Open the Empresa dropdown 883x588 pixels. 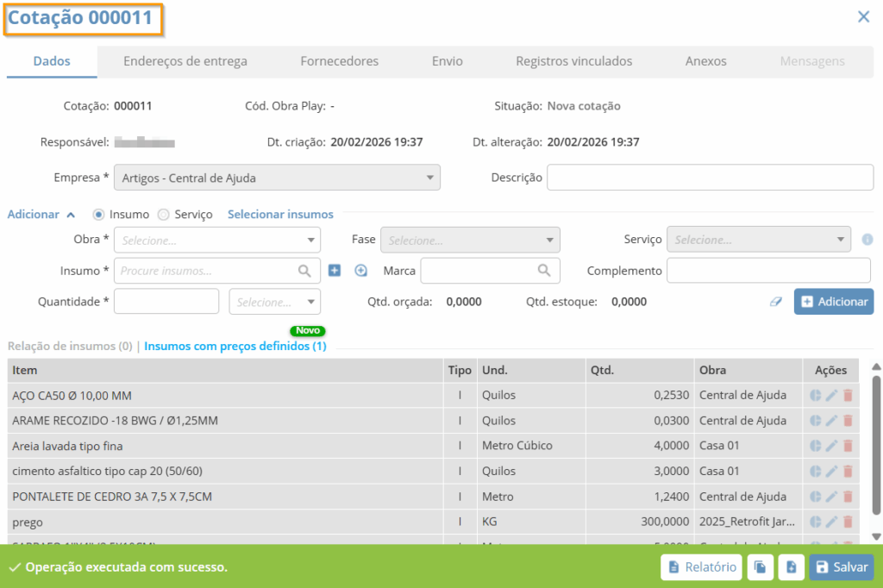[x=276, y=178]
